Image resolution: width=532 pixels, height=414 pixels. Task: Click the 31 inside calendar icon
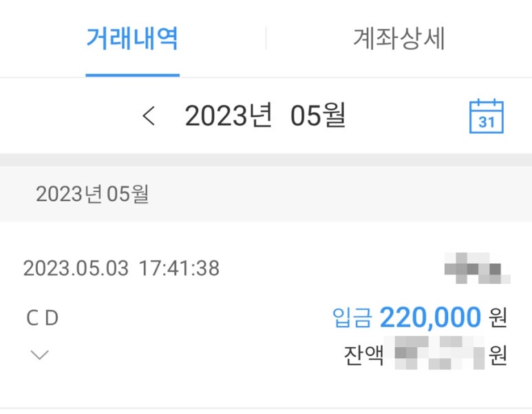point(487,122)
